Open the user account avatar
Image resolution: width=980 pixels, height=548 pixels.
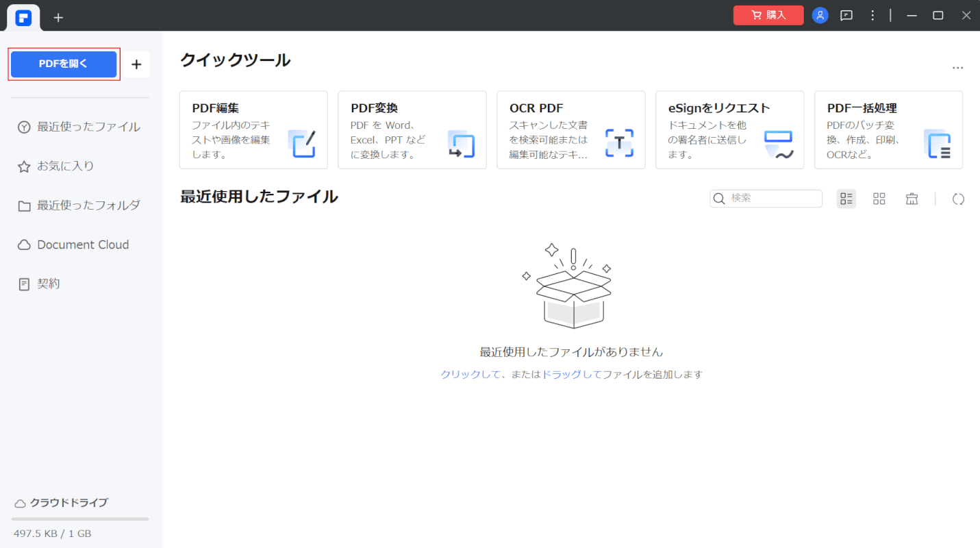820,15
